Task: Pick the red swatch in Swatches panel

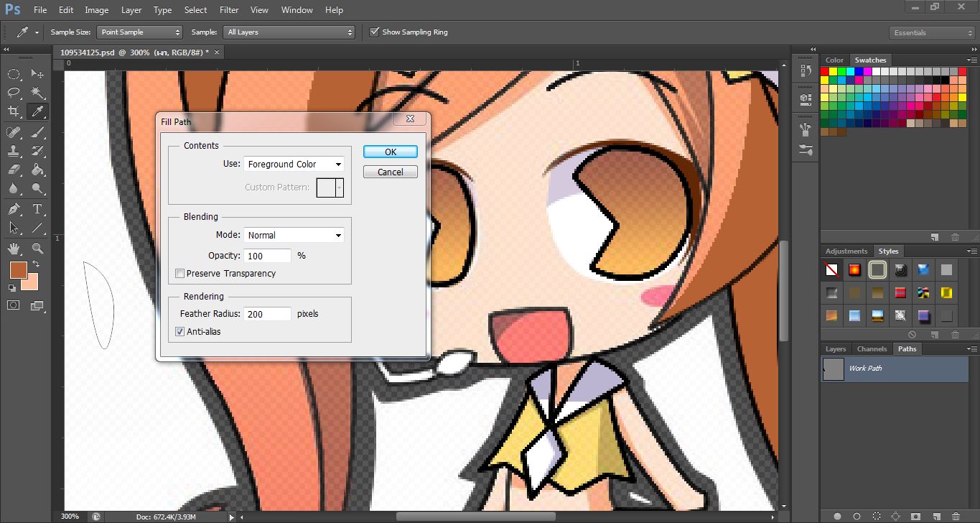Action: click(x=825, y=71)
